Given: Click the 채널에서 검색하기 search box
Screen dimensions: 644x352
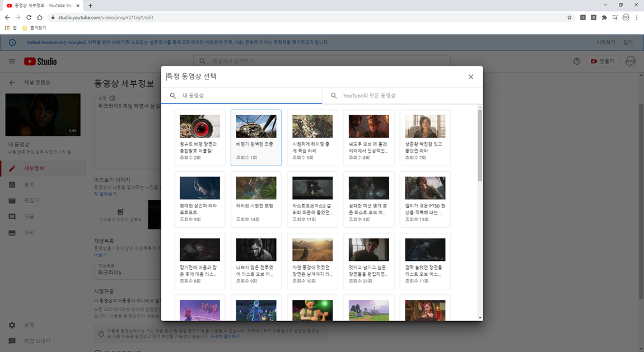Looking at the screenshot, I should coord(322,60).
